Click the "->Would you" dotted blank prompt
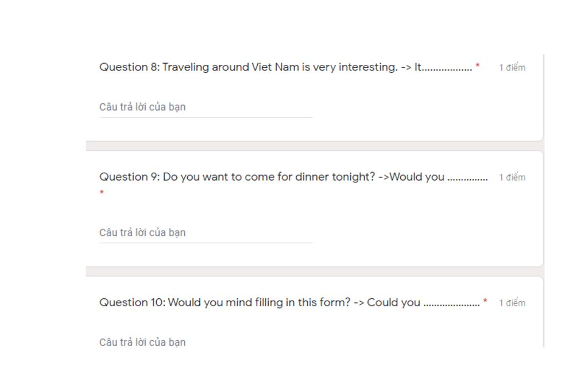 [434, 177]
